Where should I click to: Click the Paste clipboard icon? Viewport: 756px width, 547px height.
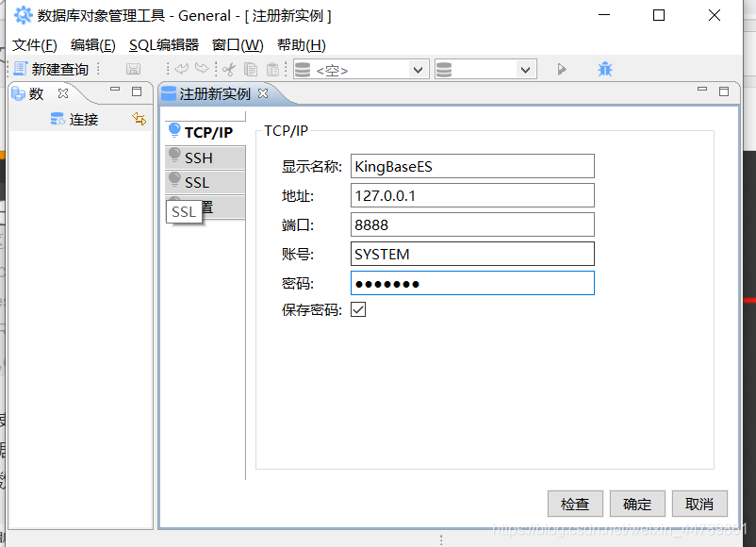coord(272,70)
